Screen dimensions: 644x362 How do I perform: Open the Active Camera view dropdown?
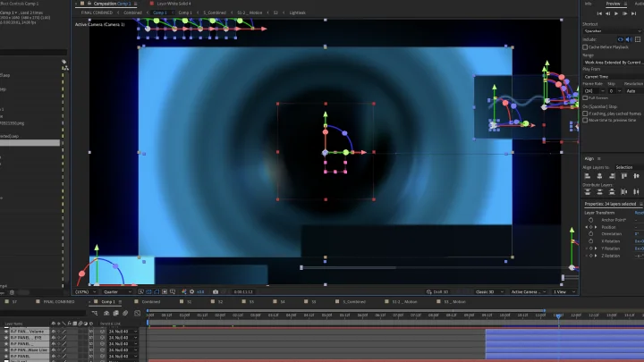click(529, 291)
